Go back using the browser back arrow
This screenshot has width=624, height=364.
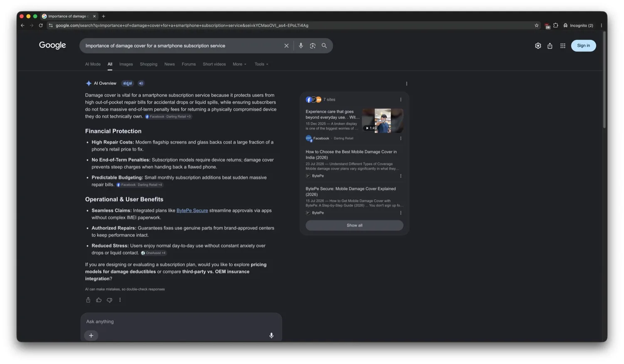pos(22,25)
